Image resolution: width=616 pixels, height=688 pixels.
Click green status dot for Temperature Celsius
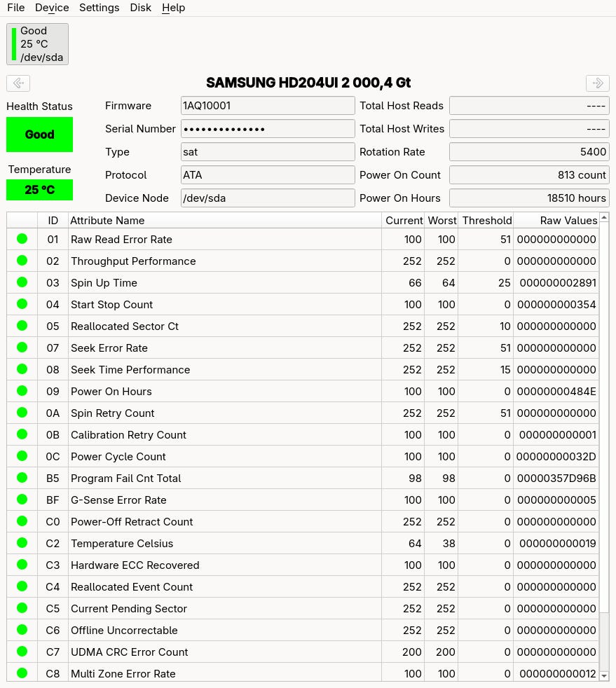tap(22, 543)
